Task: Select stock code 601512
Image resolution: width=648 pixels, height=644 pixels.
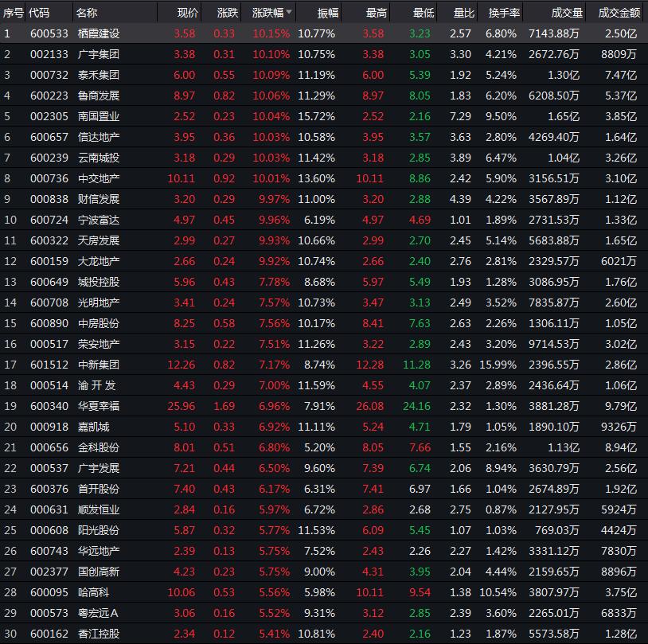Action: tap(49, 364)
